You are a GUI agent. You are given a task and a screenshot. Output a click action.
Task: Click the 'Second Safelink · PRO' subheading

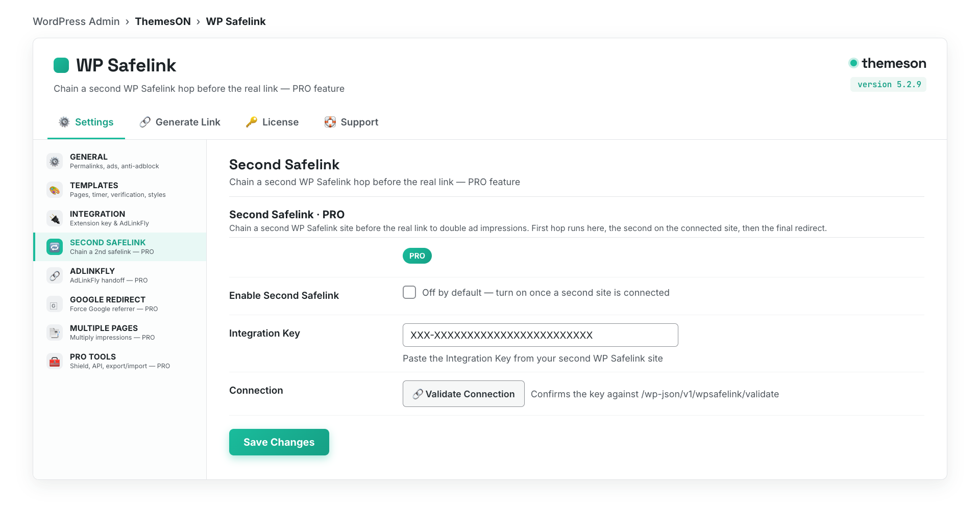(x=287, y=215)
